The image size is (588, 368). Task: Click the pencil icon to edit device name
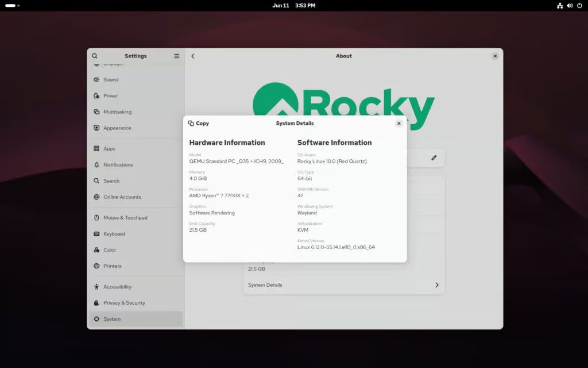434,158
